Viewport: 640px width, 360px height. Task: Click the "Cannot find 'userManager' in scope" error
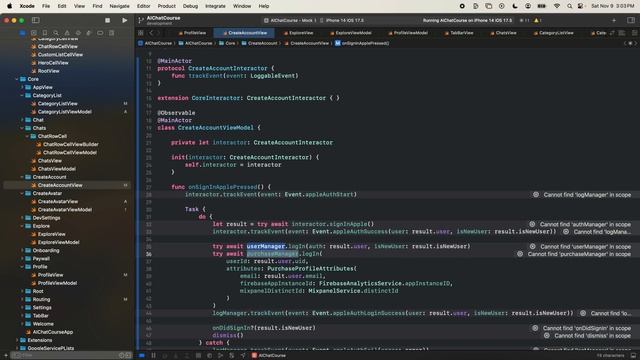(580, 247)
